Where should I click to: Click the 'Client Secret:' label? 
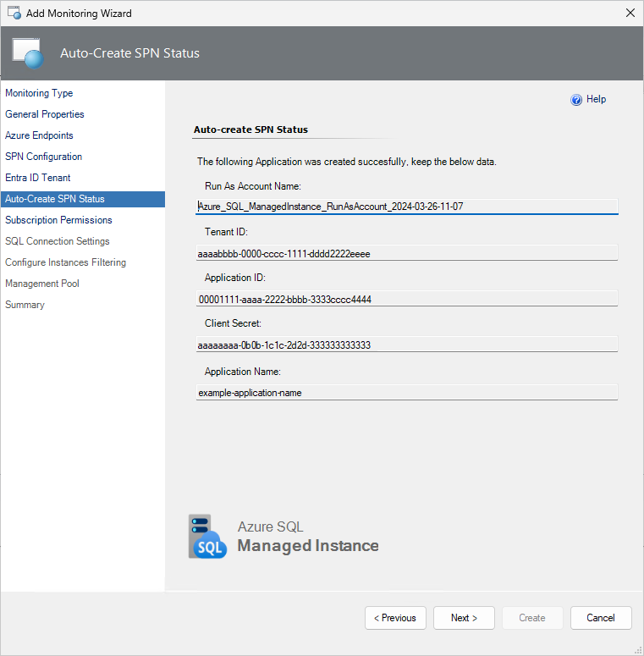[233, 323]
